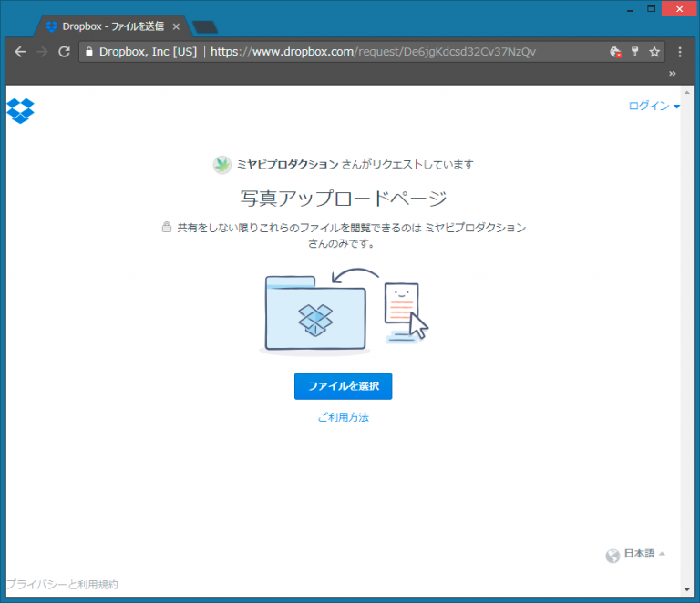Open the ログイン dropdown

[x=654, y=107]
